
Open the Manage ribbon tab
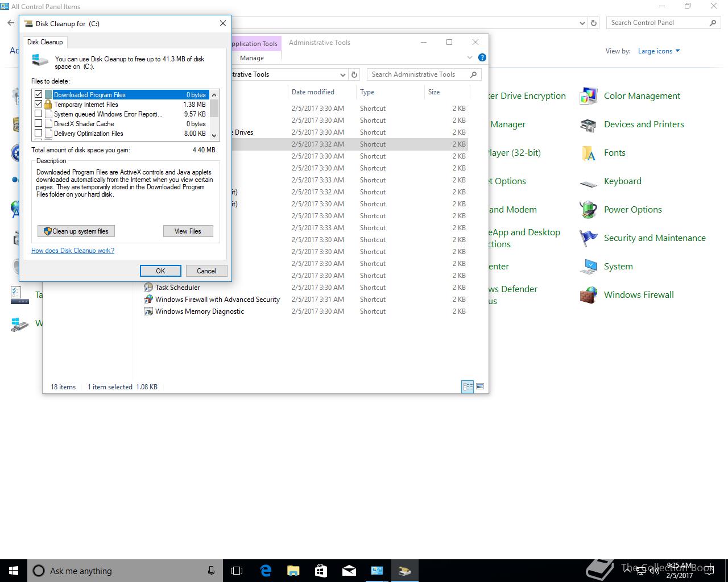252,58
